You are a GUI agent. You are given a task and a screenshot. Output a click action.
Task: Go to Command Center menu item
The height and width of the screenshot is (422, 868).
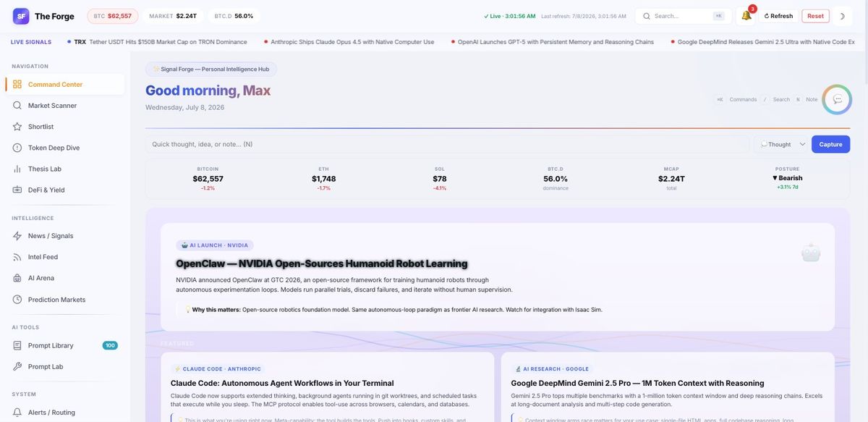[65, 85]
